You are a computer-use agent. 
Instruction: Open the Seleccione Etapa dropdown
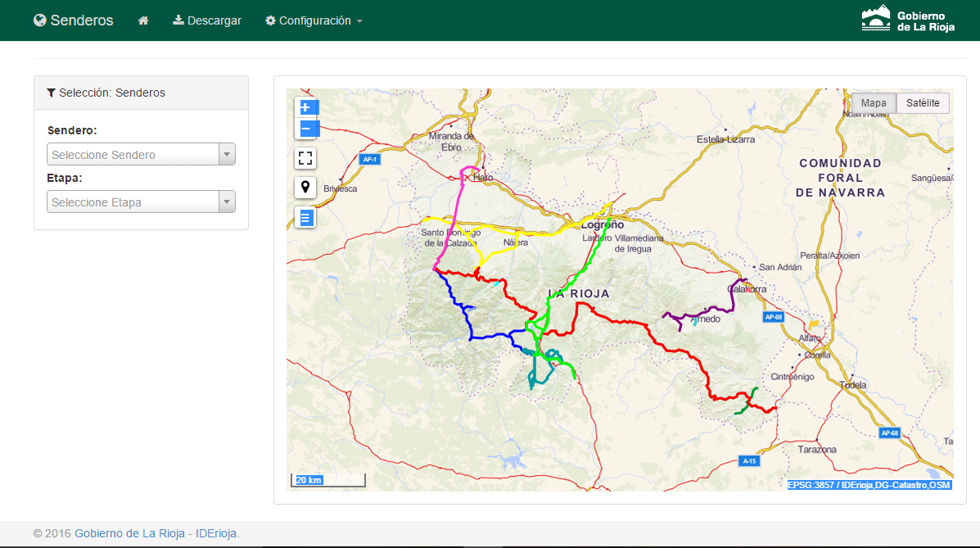point(141,202)
